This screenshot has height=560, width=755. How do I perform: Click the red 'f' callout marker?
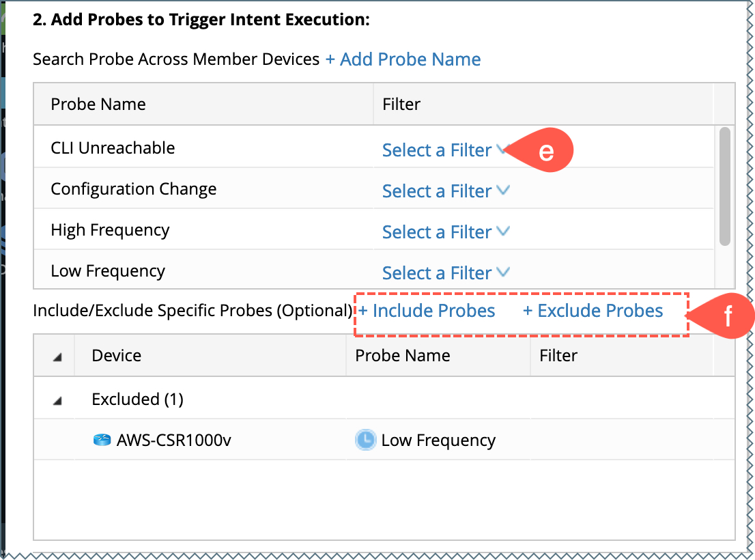[x=726, y=316]
